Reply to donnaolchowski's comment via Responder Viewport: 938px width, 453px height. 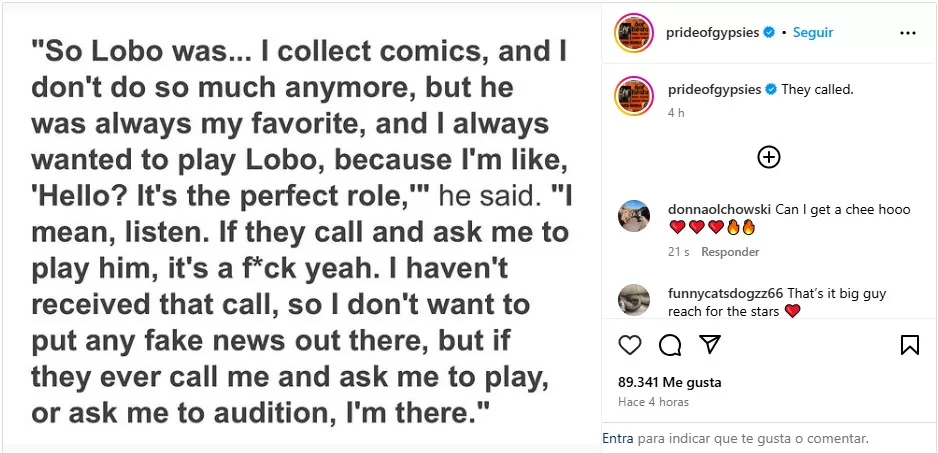[730, 252]
